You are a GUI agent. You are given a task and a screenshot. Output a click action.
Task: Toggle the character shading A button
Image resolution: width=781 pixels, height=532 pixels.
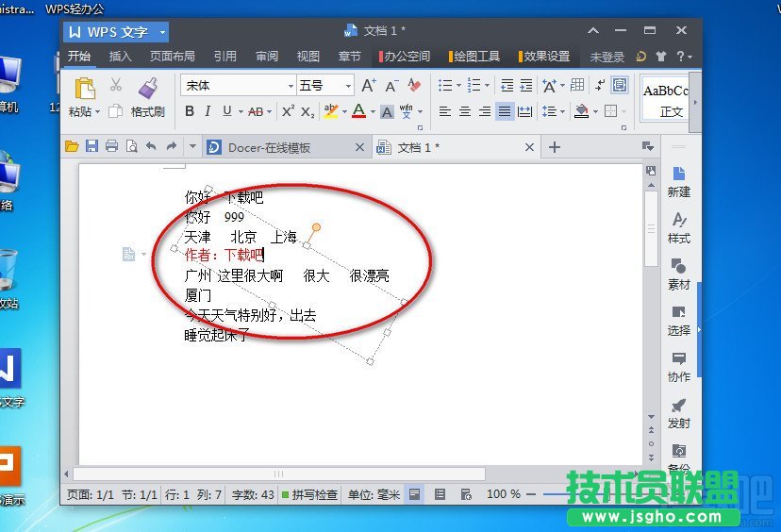pyautogui.click(x=387, y=112)
